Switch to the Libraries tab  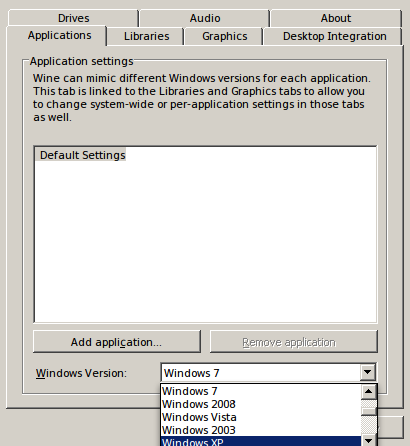[146, 36]
